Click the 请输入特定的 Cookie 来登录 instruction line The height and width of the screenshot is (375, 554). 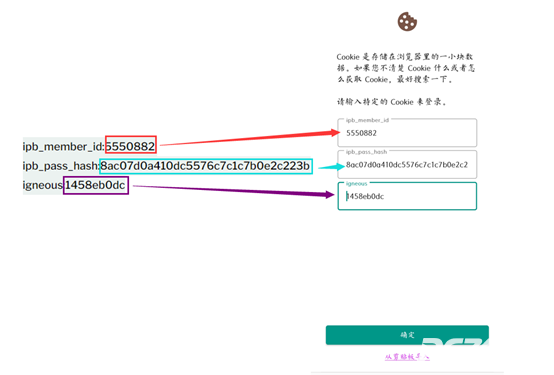391,102
